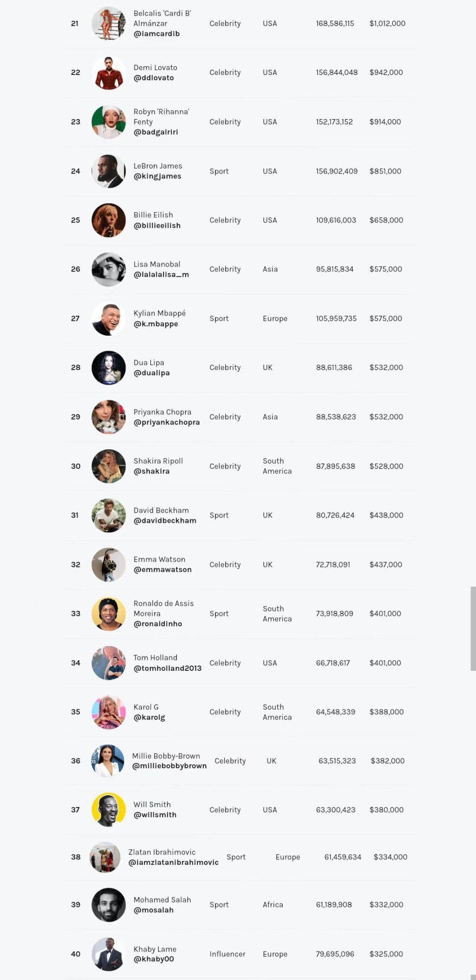The width and height of the screenshot is (476, 980).
Task: Select the @billieeilish profile image
Action: [109, 220]
